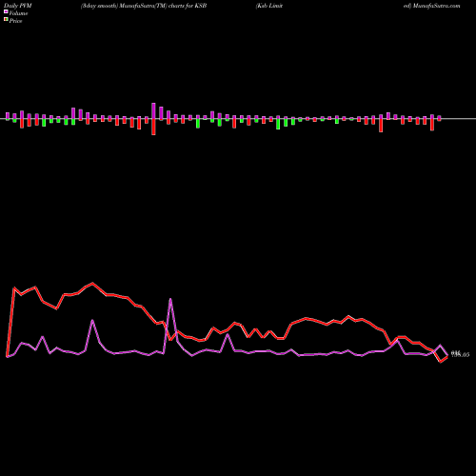
Task: Click the 'Daily PVM' title text
Action: (x=18, y=6)
